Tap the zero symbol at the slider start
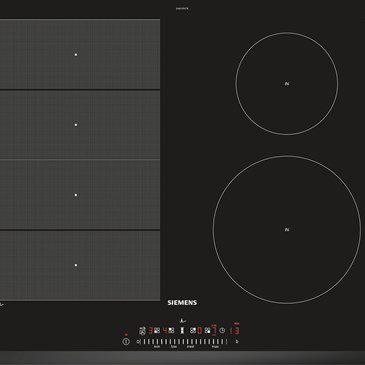Screen dimensions: 365x365 pos(138,342)
